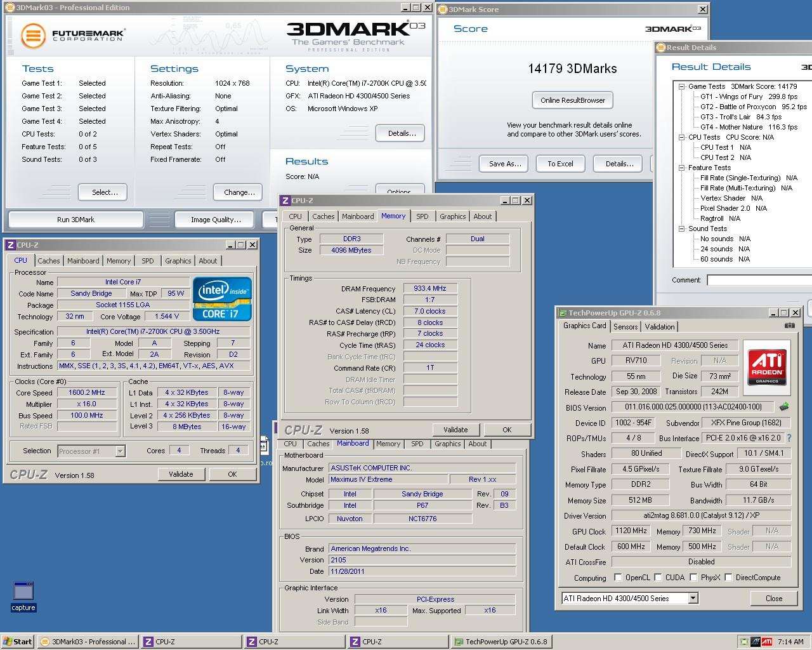Open Image Quality... in 3DMark03
This screenshot has height=650, width=812.
coord(216,220)
